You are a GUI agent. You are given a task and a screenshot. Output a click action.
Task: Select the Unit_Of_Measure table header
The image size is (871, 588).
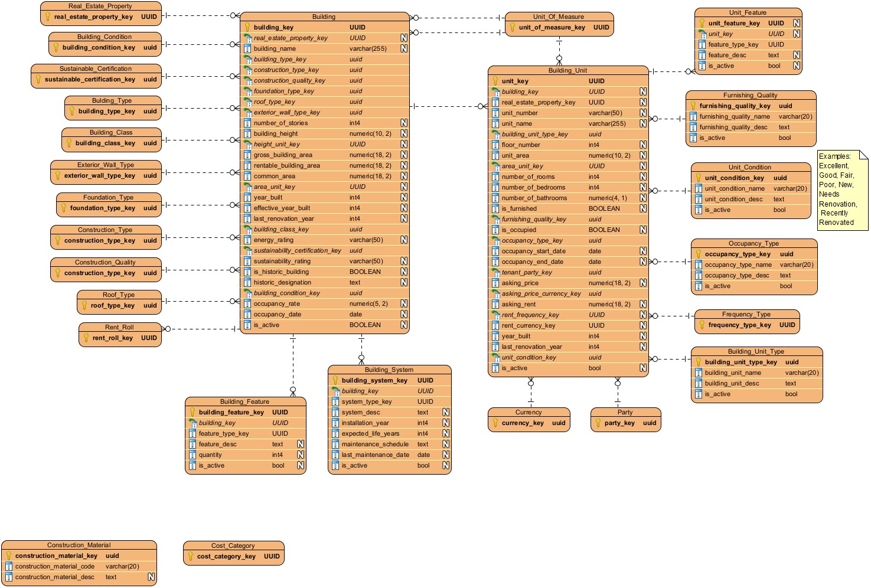(558, 17)
